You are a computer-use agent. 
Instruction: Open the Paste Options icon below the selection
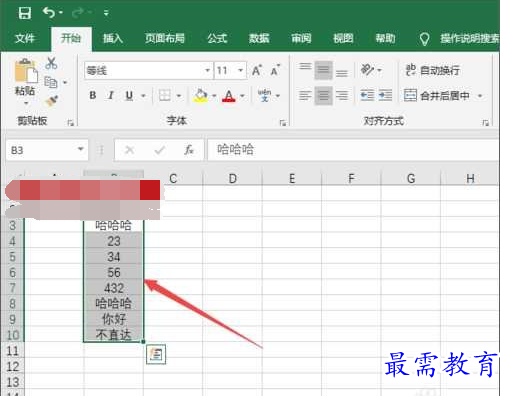pyautogui.click(x=156, y=354)
